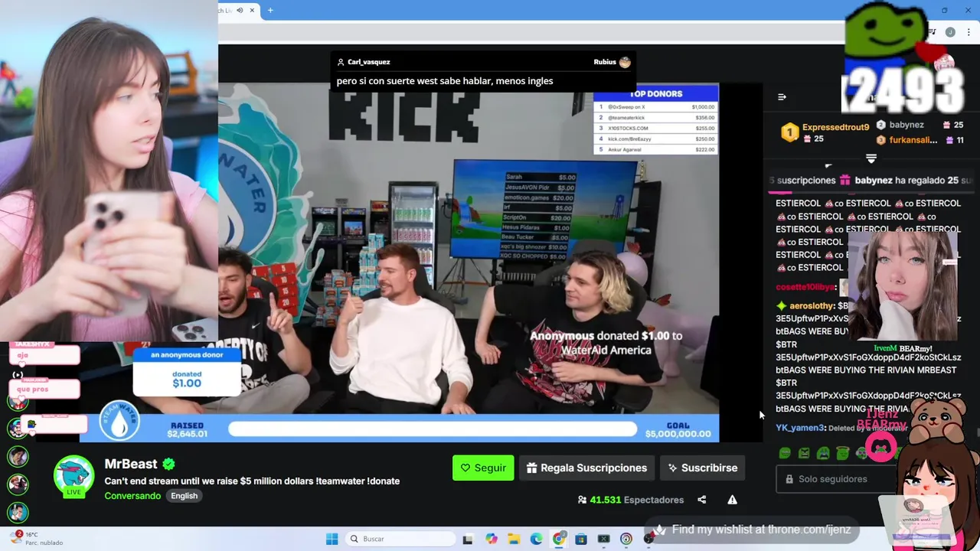Click the donation progress bar on stream

coord(433,429)
